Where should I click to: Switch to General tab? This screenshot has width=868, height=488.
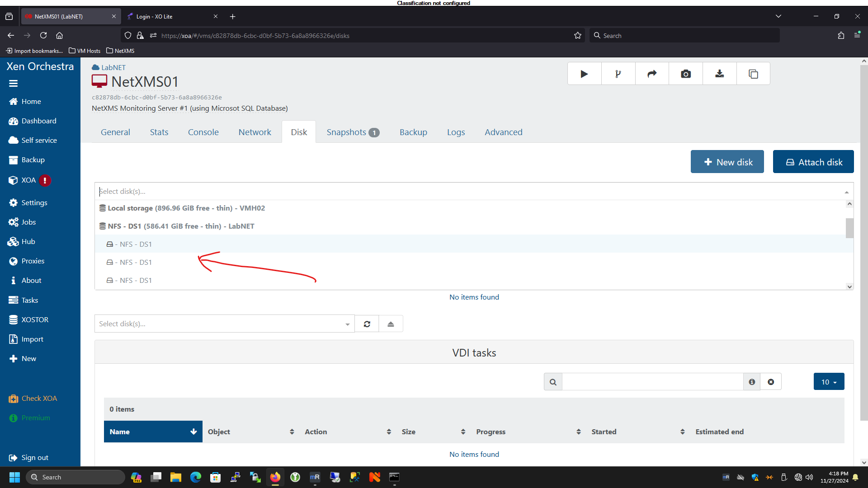pyautogui.click(x=115, y=132)
